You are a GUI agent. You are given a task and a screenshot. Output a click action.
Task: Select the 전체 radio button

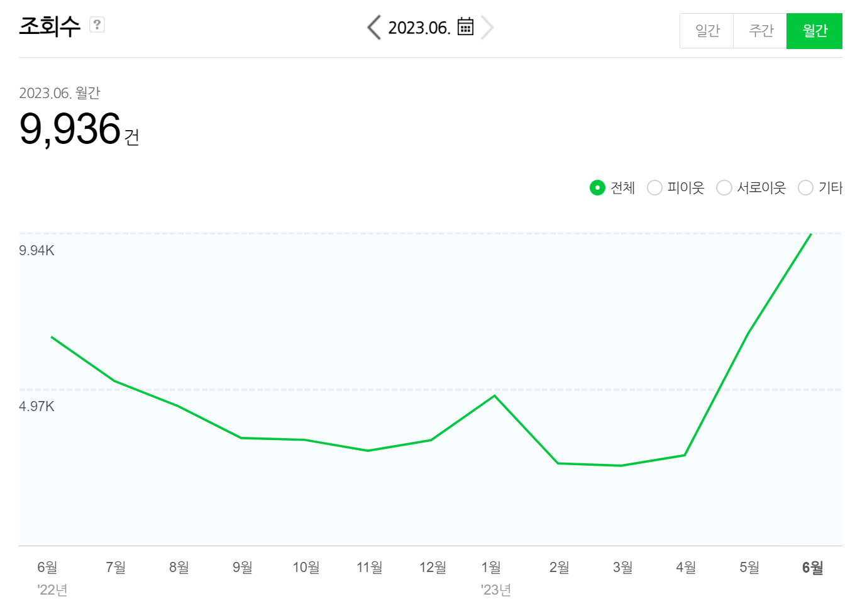tap(597, 188)
